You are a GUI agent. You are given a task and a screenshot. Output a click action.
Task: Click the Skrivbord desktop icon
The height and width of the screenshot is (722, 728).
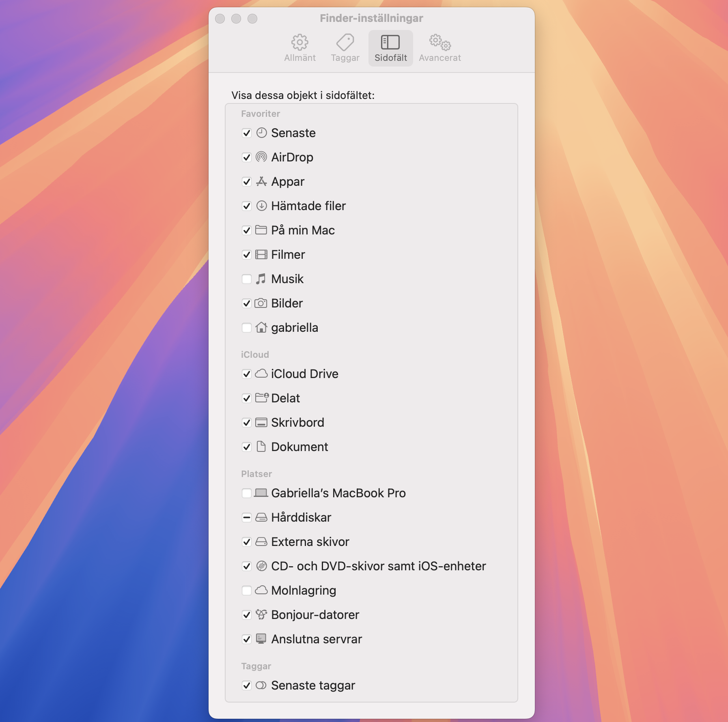(x=261, y=422)
